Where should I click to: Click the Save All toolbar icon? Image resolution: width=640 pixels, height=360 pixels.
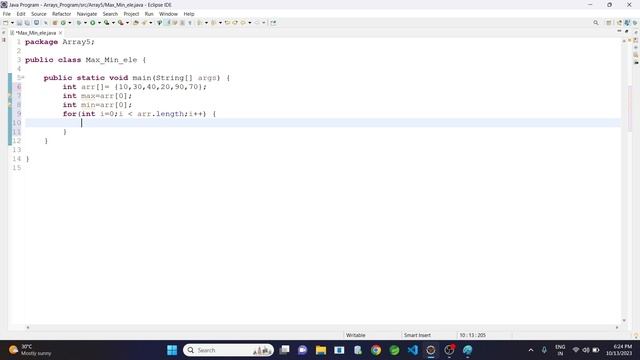[27, 23]
